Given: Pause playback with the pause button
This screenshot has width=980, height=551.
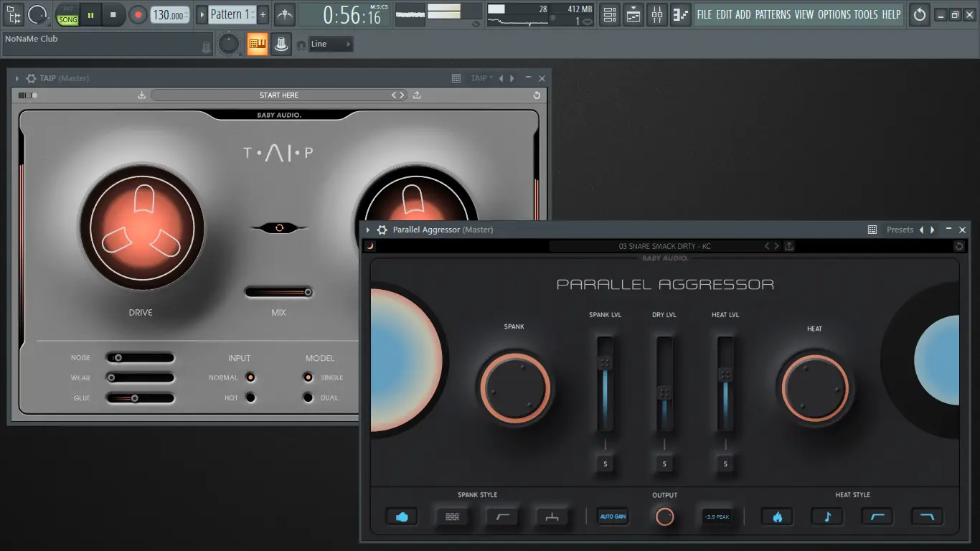Looking at the screenshot, I should (x=90, y=14).
